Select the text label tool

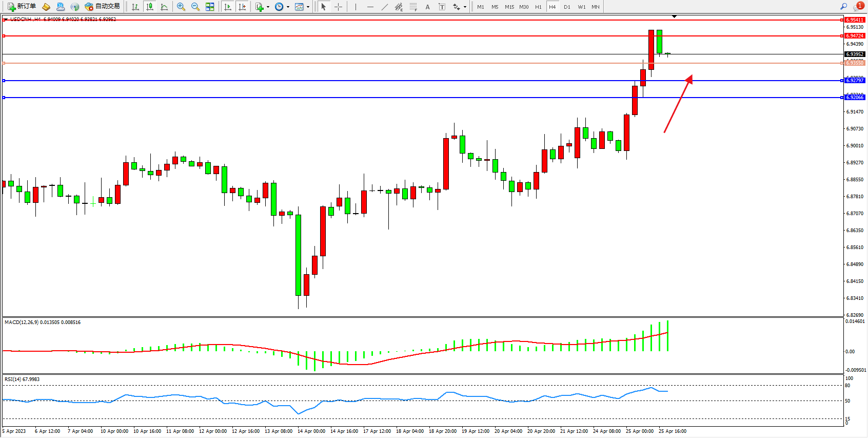click(x=442, y=7)
